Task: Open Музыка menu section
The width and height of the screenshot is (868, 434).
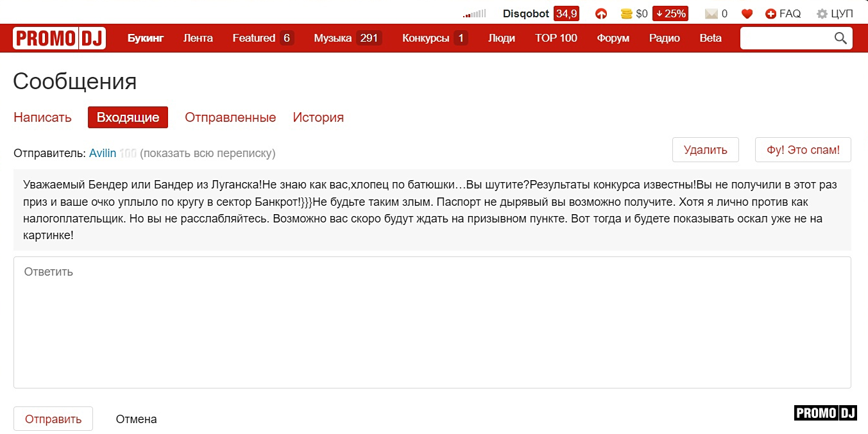Action: coord(333,38)
